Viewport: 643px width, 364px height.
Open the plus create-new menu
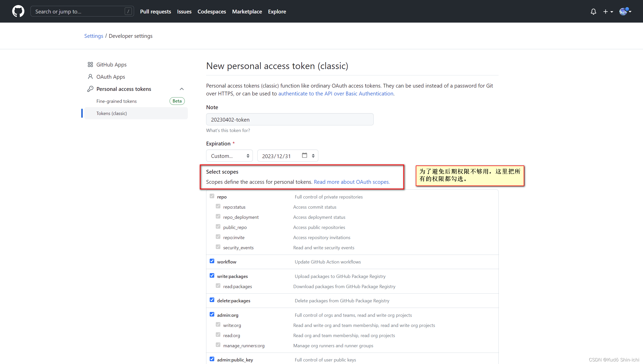point(608,12)
